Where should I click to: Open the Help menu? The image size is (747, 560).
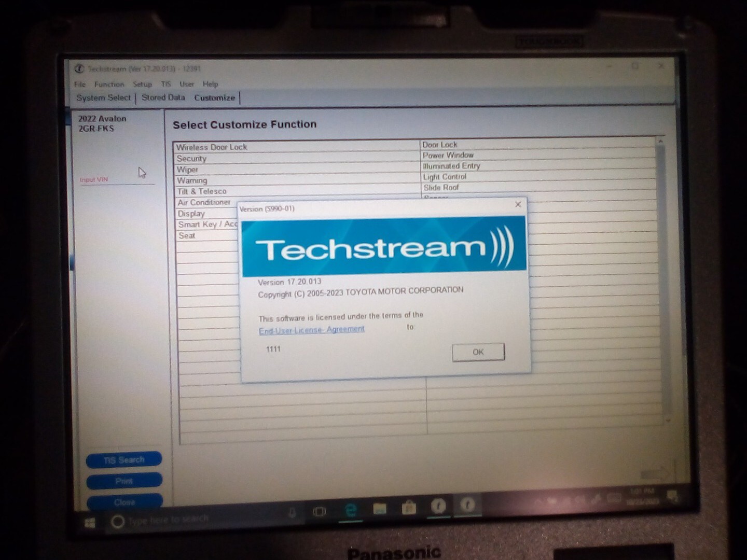[x=210, y=84]
